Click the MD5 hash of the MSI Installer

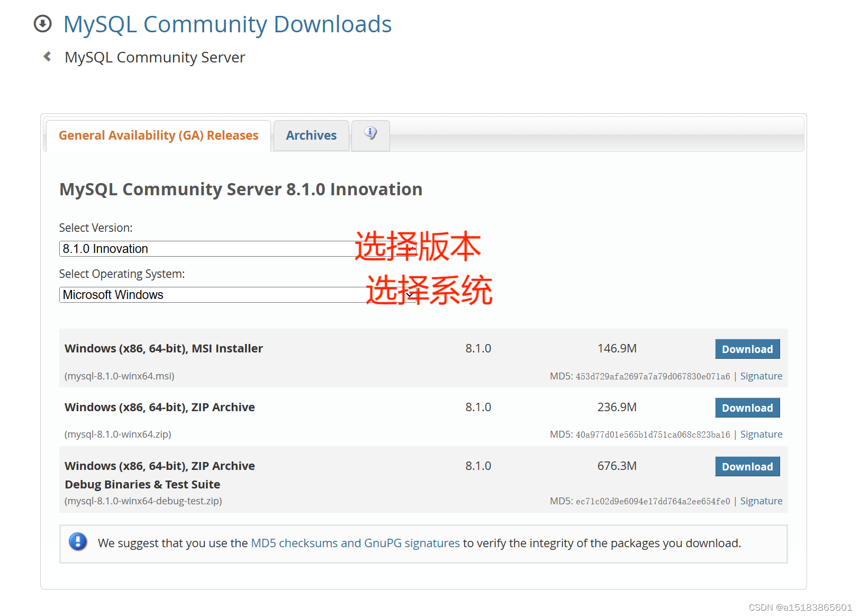(653, 377)
